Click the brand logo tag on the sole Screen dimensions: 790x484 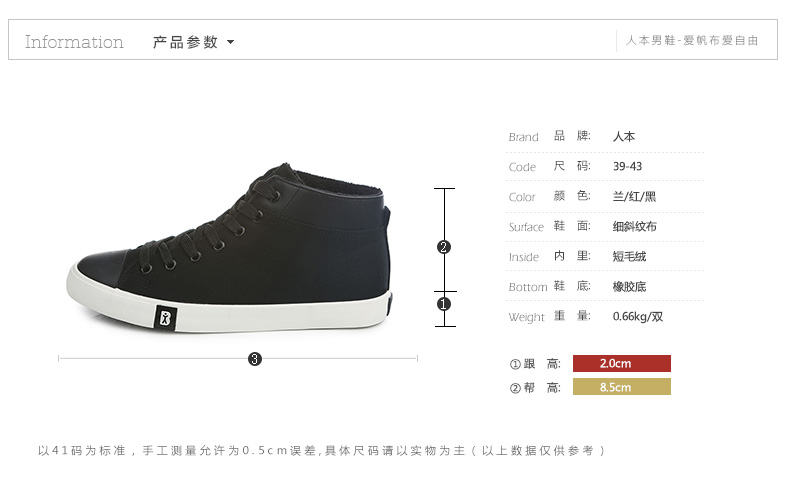[x=166, y=318]
